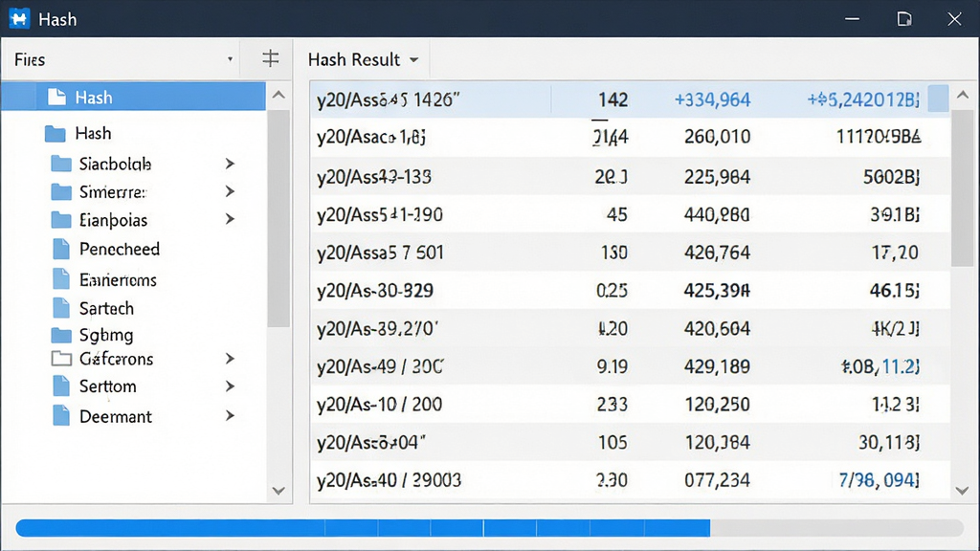Click the folder icon of the unhighlighted Hash row
Viewport: 980px width, 551px height.
pos(55,133)
